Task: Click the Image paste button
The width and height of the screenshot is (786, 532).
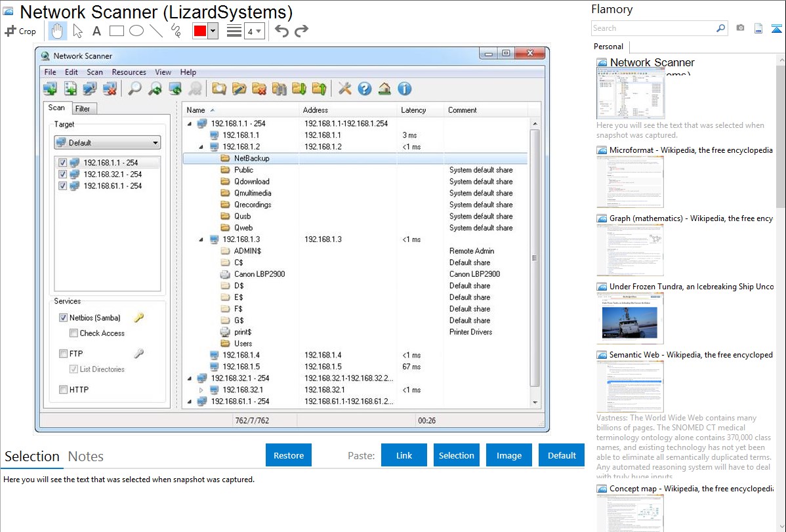Action: pyautogui.click(x=509, y=455)
